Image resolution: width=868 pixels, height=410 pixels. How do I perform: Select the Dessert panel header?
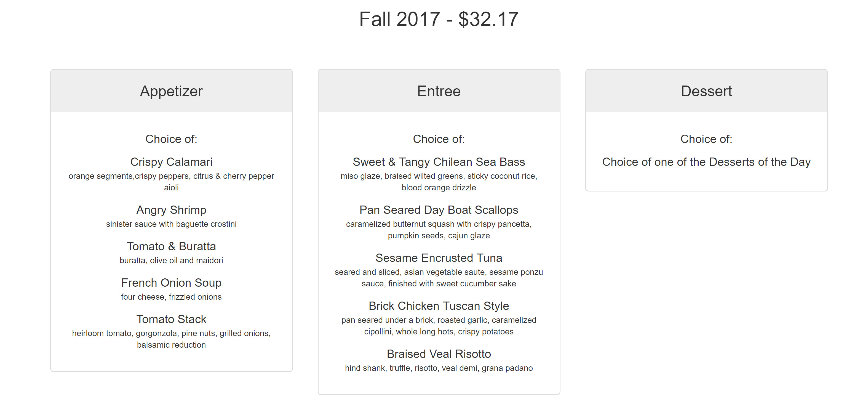click(706, 91)
